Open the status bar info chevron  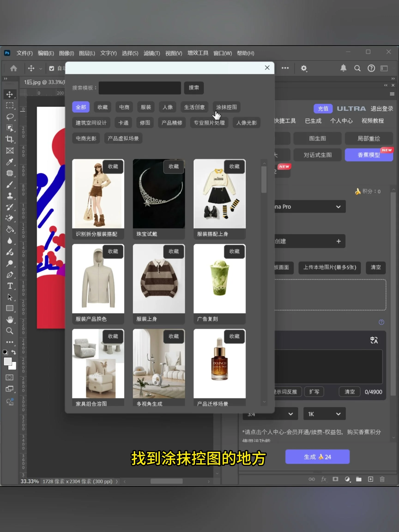tap(117, 481)
